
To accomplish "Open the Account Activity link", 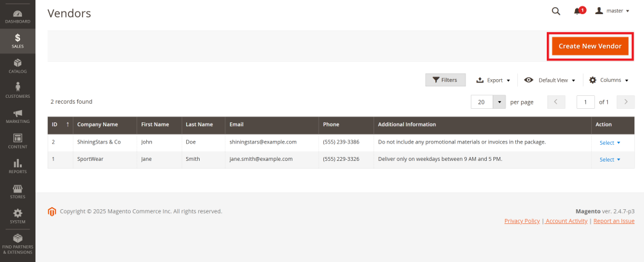I will [566, 221].
